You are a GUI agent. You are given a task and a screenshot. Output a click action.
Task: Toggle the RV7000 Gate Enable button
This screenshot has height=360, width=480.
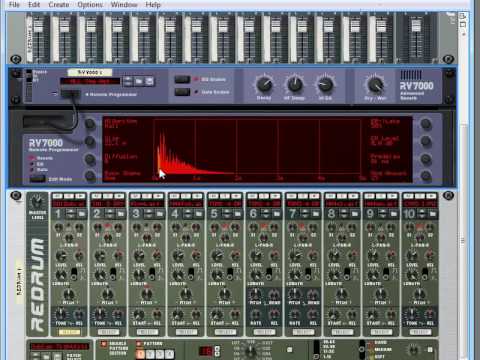(182, 92)
